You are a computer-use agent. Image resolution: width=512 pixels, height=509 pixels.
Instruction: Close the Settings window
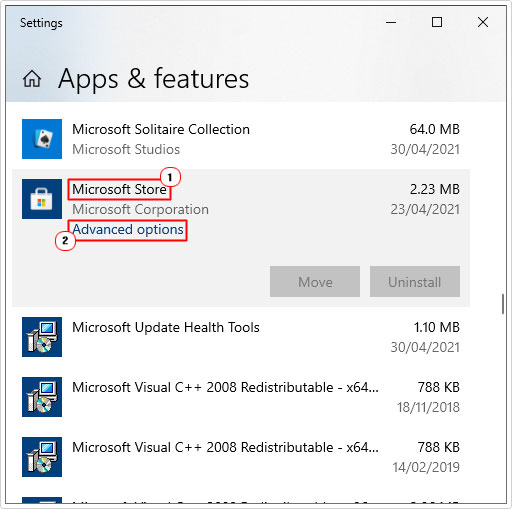tap(483, 23)
